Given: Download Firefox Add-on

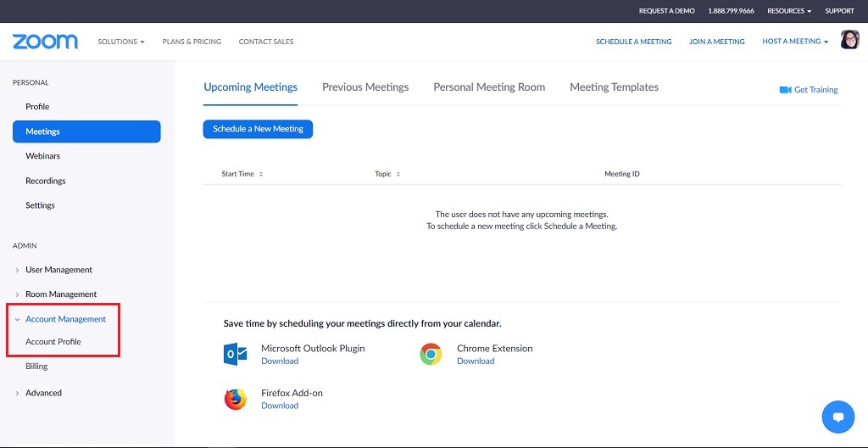Looking at the screenshot, I should coord(280,406).
